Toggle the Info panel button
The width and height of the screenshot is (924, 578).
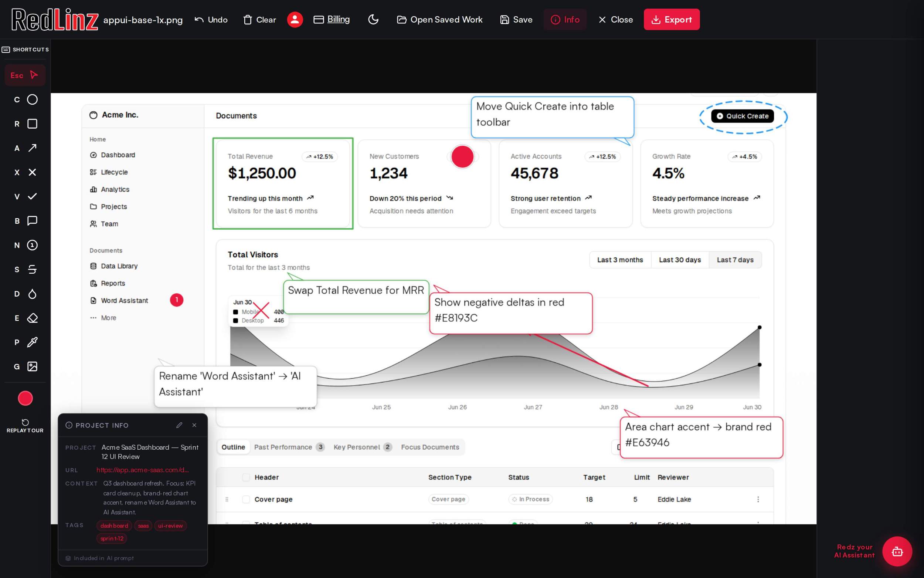[x=565, y=20]
